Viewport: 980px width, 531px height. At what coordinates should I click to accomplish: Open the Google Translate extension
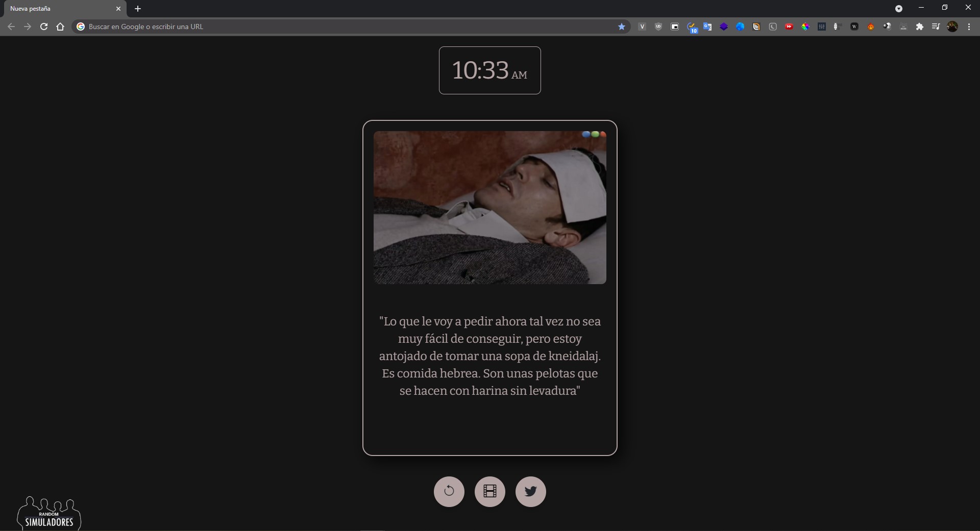pos(707,27)
